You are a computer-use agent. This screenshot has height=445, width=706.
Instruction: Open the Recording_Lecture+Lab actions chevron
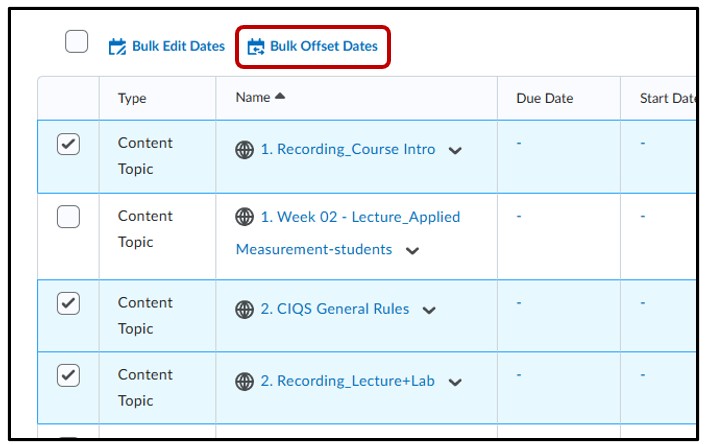[455, 383]
